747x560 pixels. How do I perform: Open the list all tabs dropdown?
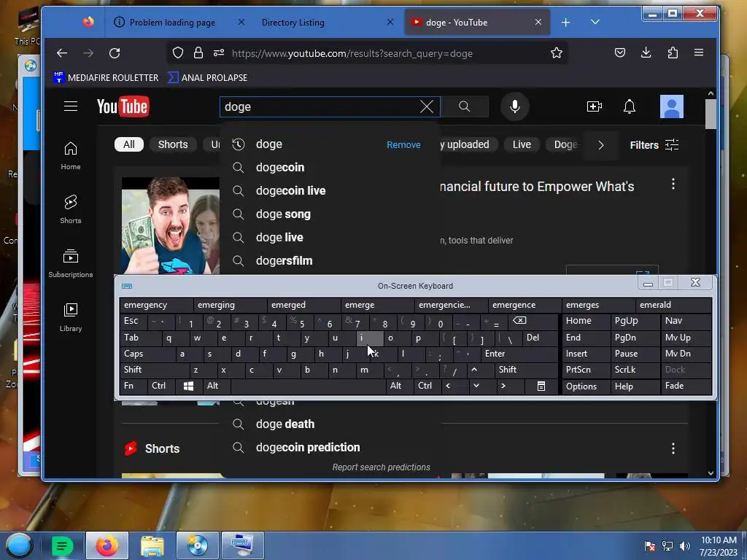[595, 22]
